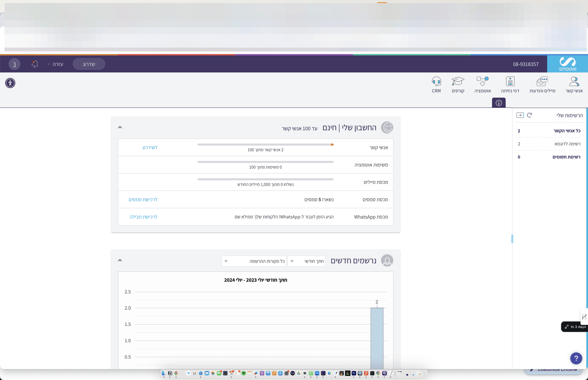Open Notion in the macOS dock

pyautogui.click(x=170, y=373)
